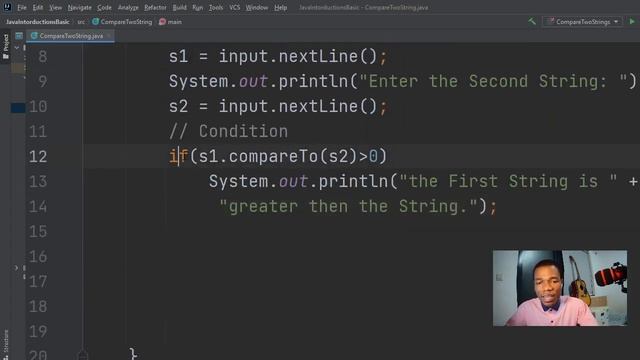Click the "s1 = input.nextLine();" code line

click(x=278, y=56)
